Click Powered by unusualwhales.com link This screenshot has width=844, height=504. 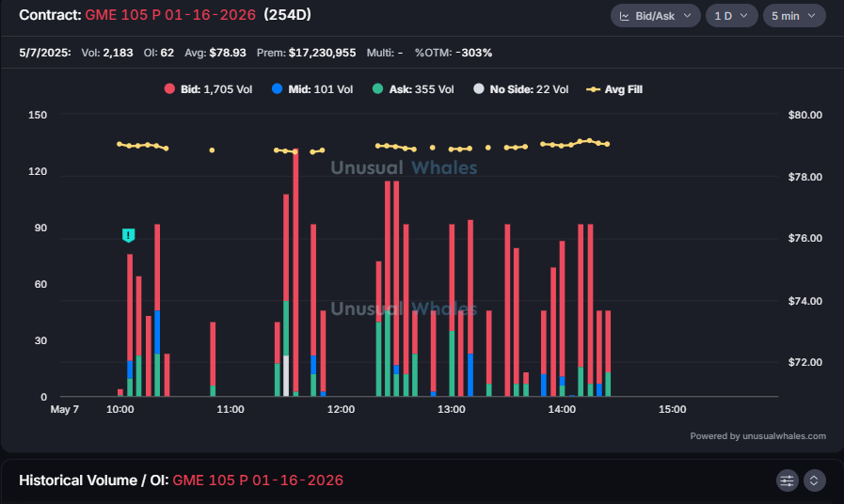757,436
